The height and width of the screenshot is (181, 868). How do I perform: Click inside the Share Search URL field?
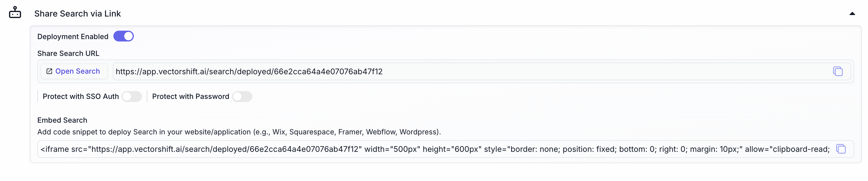coord(472,72)
